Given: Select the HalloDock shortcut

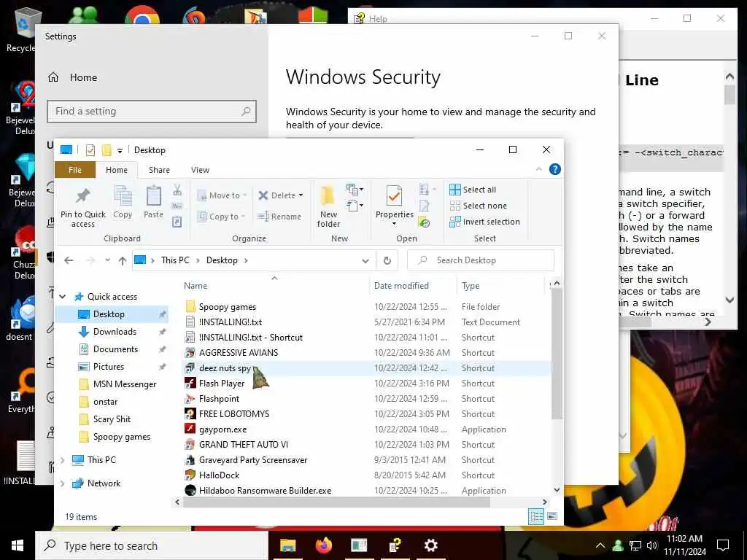Looking at the screenshot, I should [219, 475].
